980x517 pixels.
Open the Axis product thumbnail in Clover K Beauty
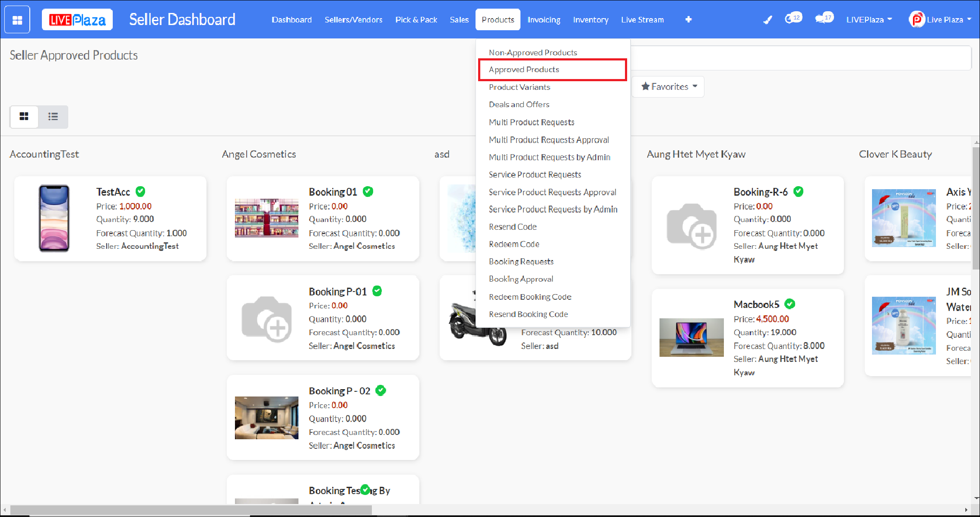click(x=904, y=218)
